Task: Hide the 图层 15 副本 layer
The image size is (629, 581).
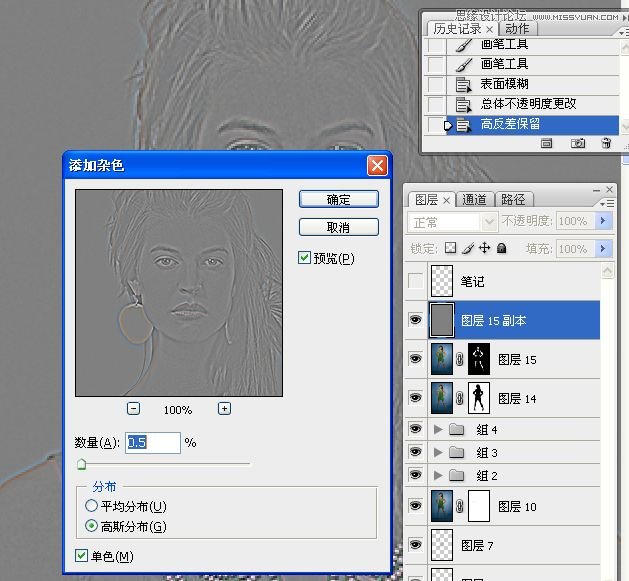Action: [x=416, y=320]
